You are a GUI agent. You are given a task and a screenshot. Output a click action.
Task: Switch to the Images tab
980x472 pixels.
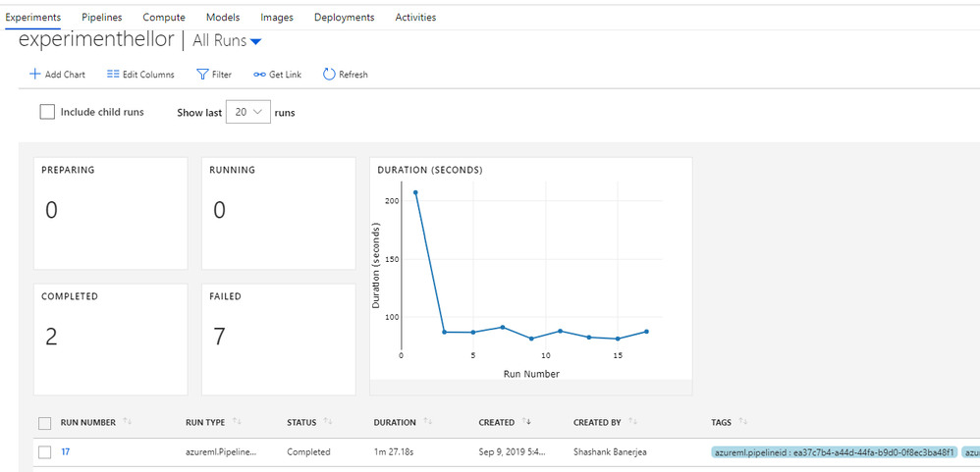click(x=277, y=18)
